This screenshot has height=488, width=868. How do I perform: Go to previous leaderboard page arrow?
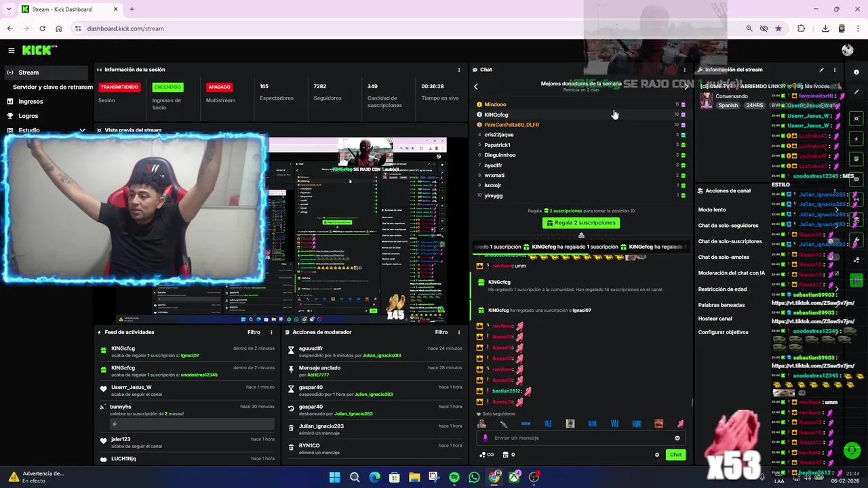(x=476, y=87)
